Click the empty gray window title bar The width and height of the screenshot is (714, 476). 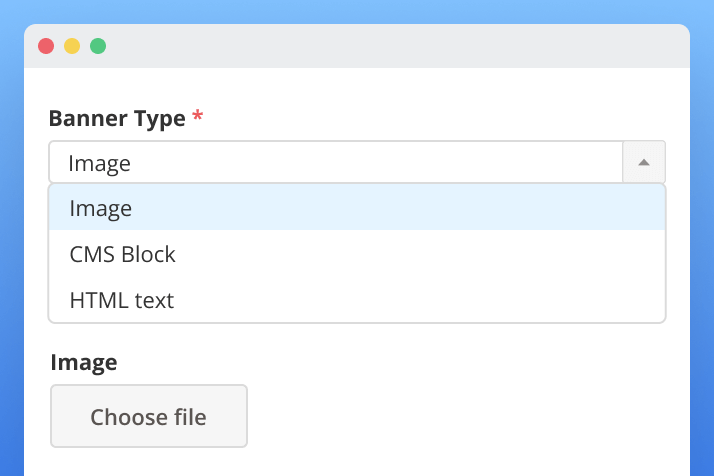[x=400, y=46]
